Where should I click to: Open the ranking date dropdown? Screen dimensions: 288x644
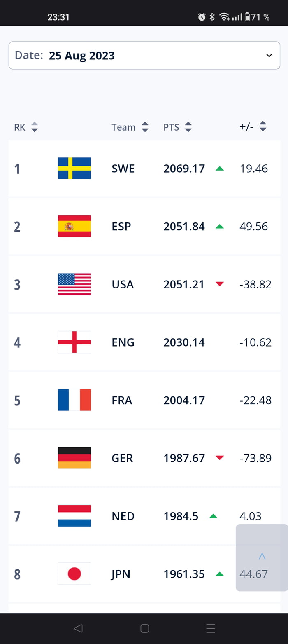click(144, 55)
